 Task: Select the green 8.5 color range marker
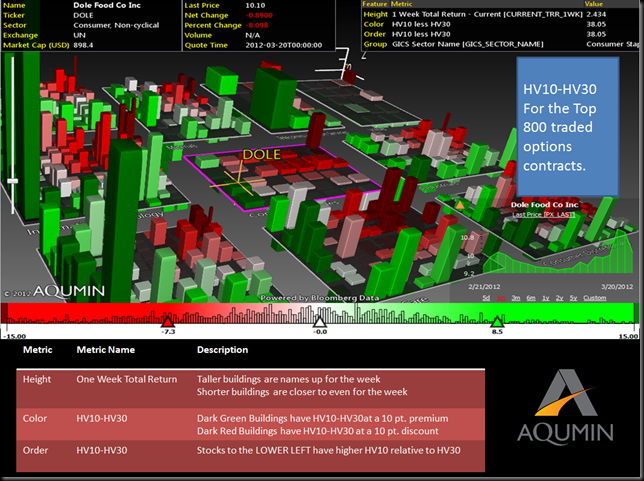[497, 321]
